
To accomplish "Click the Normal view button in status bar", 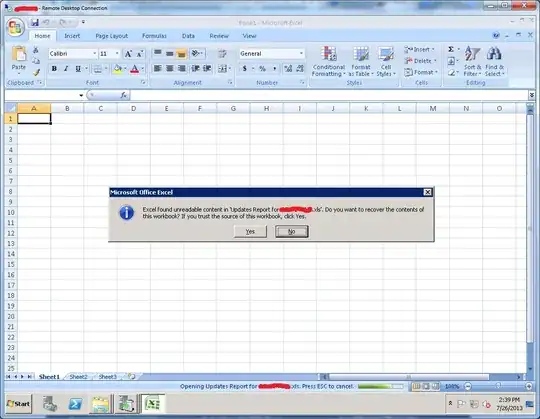I will coord(416,387).
